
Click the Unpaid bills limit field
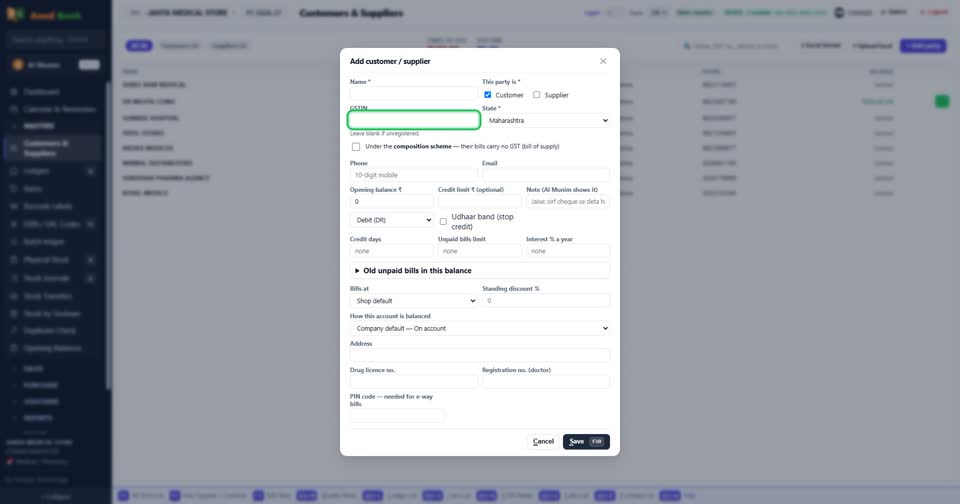coord(479,251)
